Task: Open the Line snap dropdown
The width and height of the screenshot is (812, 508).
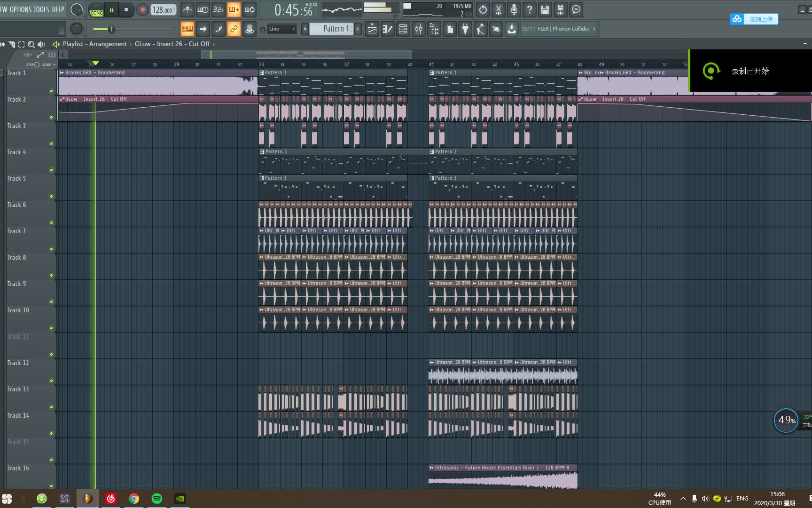Action: pyautogui.click(x=282, y=29)
